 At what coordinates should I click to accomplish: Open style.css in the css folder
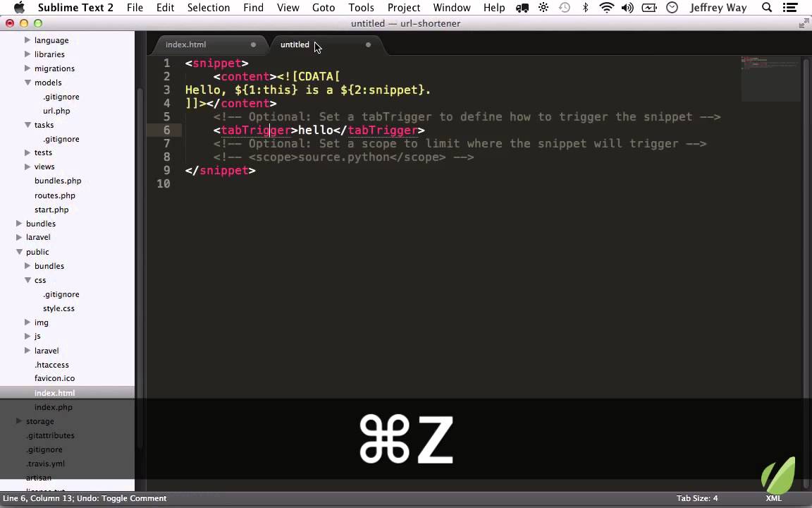click(x=59, y=308)
